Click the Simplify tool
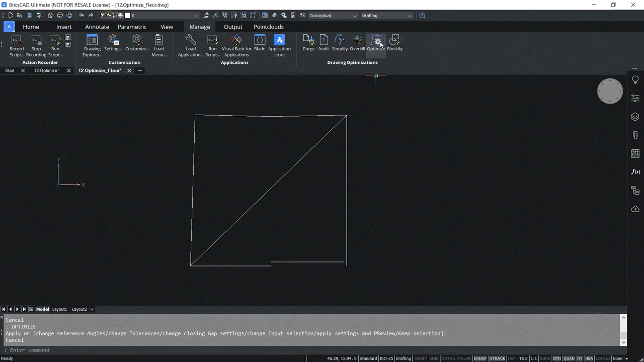Image resolution: width=644 pixels, height=362 pixels. point(340,43)
